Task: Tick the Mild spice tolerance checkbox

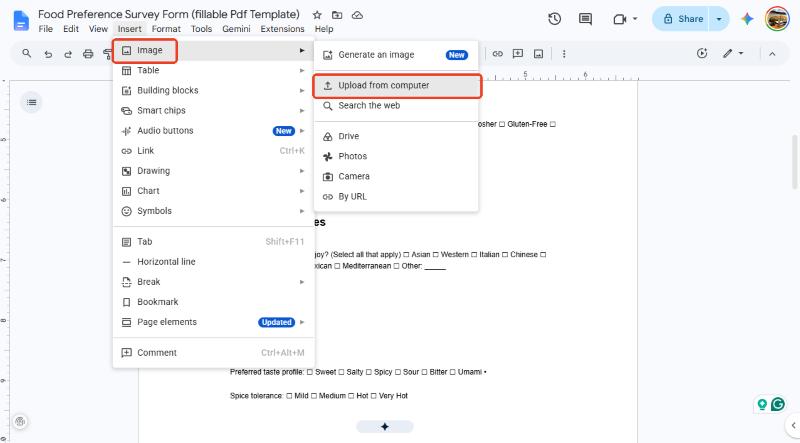Action: tap(289, 396)
